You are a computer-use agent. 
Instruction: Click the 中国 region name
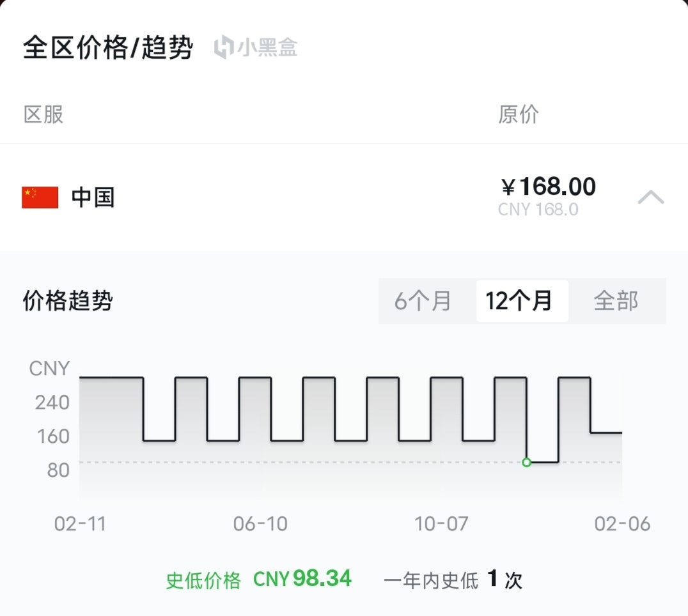tap(93, 197)
